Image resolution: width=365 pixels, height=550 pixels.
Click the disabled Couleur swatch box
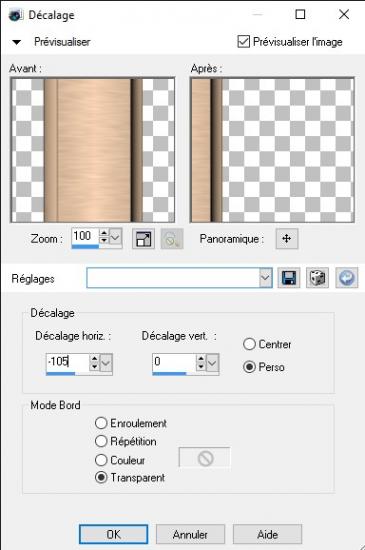(205, 458)
